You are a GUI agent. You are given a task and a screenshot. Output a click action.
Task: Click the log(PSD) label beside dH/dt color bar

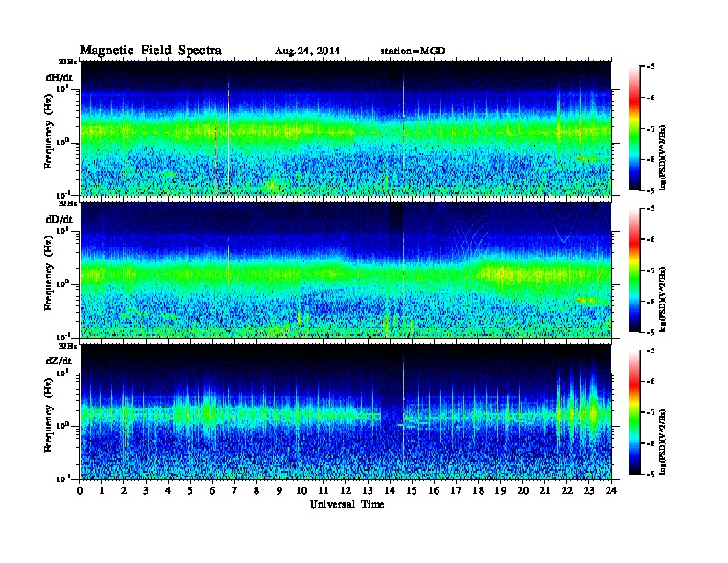(663, 157)
